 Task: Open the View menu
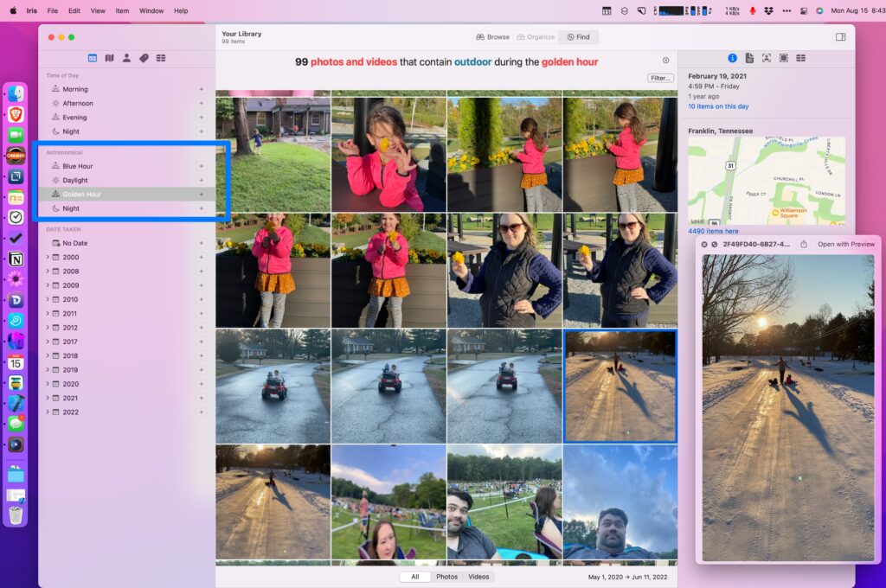pyautogui.click(x=98, y=10)
